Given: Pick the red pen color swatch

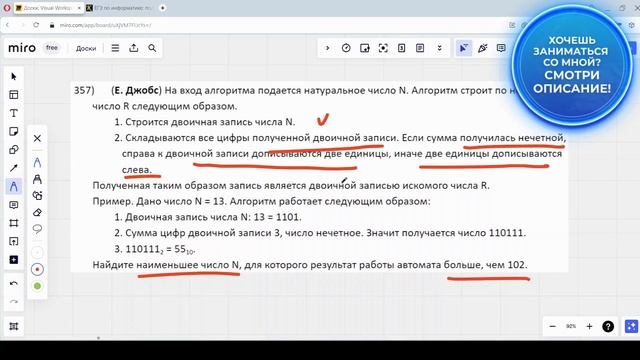Looking at the screenshot, I should 37,269.
